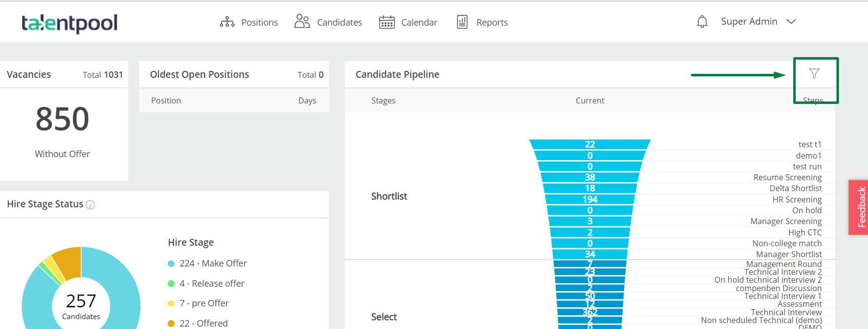Click the orange Offered legend dot
The width and height of the screenshot is (868, 329).
click(x=171, y=324)
